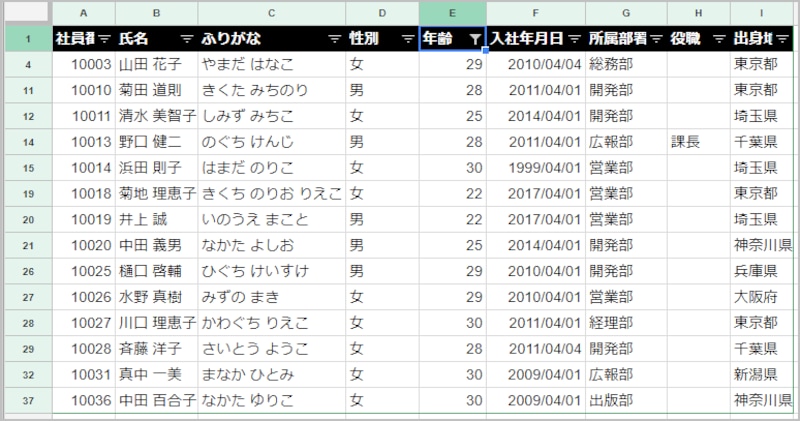
Task: Click 経理部 department cell
Action: pos(626,324)
